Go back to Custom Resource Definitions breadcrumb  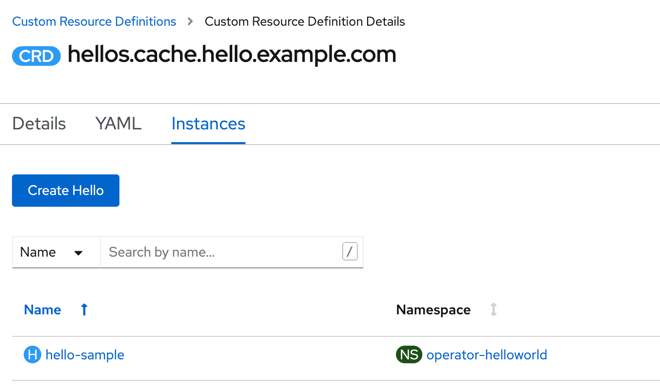pyautogui.click(x=94, y=21)
